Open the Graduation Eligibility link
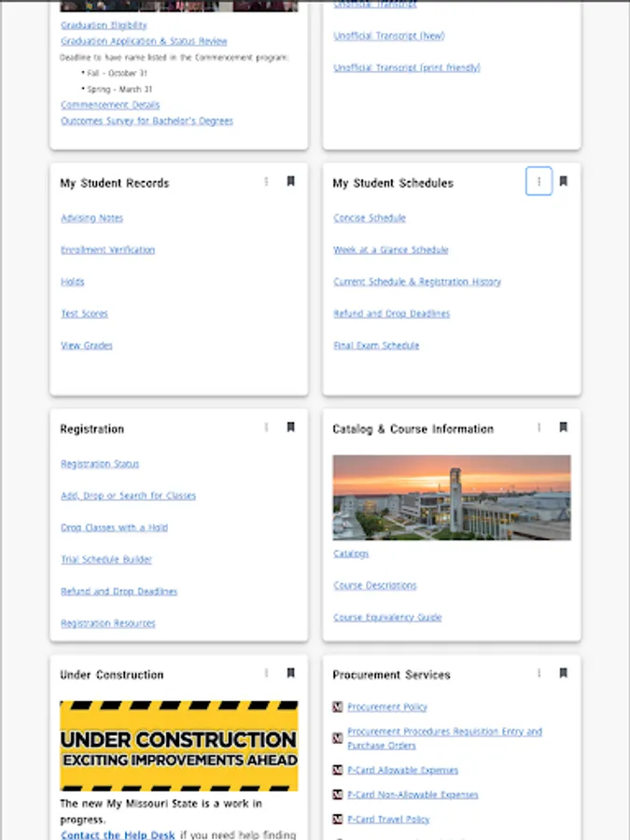This screenshot has height=840, width=630. point(104,25)
